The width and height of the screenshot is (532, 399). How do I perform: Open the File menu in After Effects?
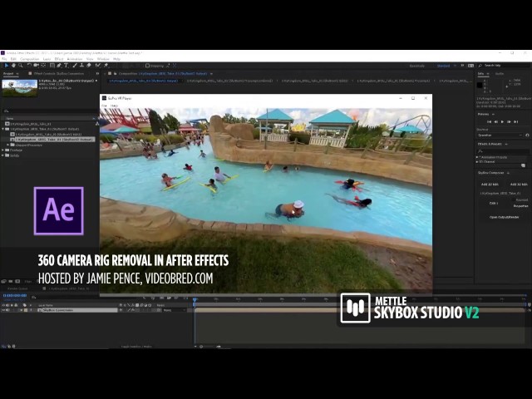[x=4, y=59]
